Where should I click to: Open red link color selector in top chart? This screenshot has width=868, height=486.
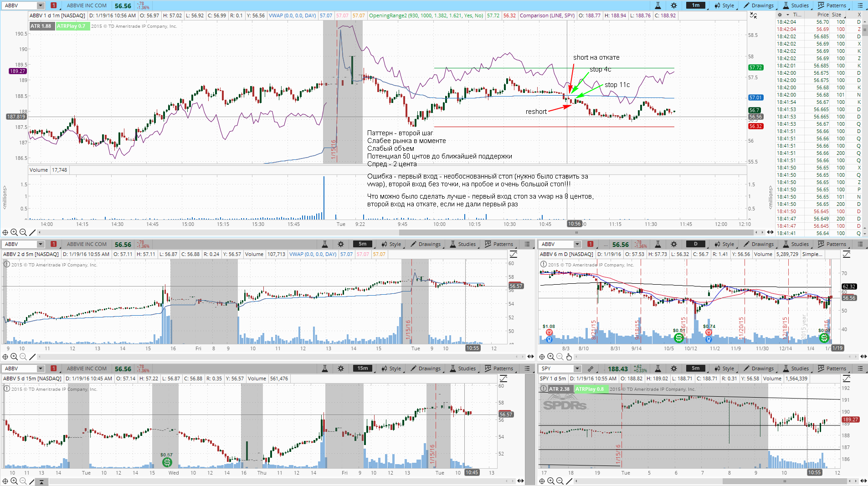click(x=53, y=5)
